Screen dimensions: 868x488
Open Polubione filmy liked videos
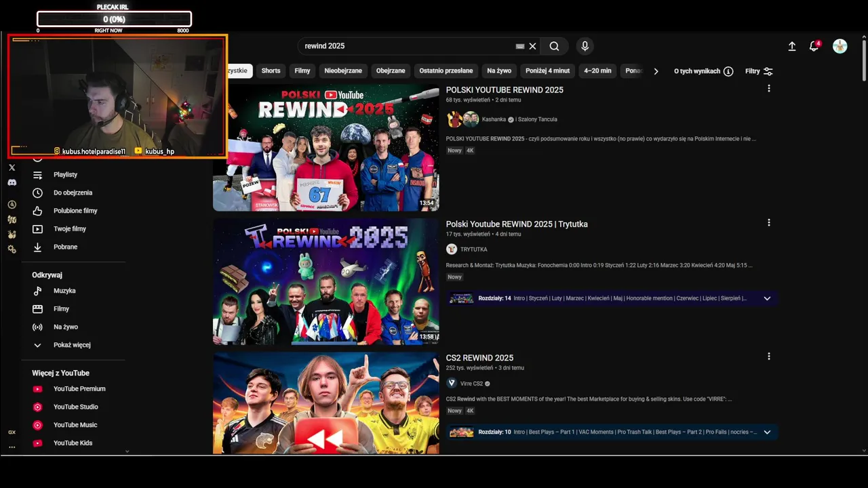click(75, 211)
